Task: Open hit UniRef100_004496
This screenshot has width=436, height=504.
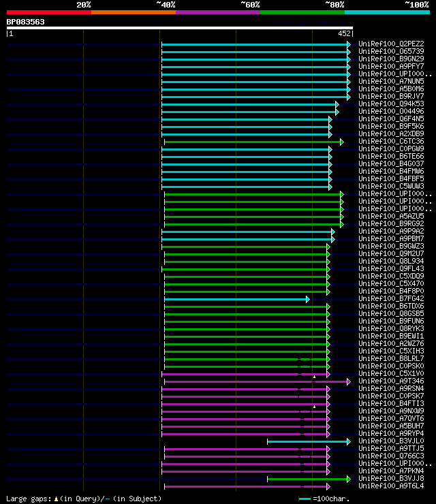Action: click(x=391, y=112)
